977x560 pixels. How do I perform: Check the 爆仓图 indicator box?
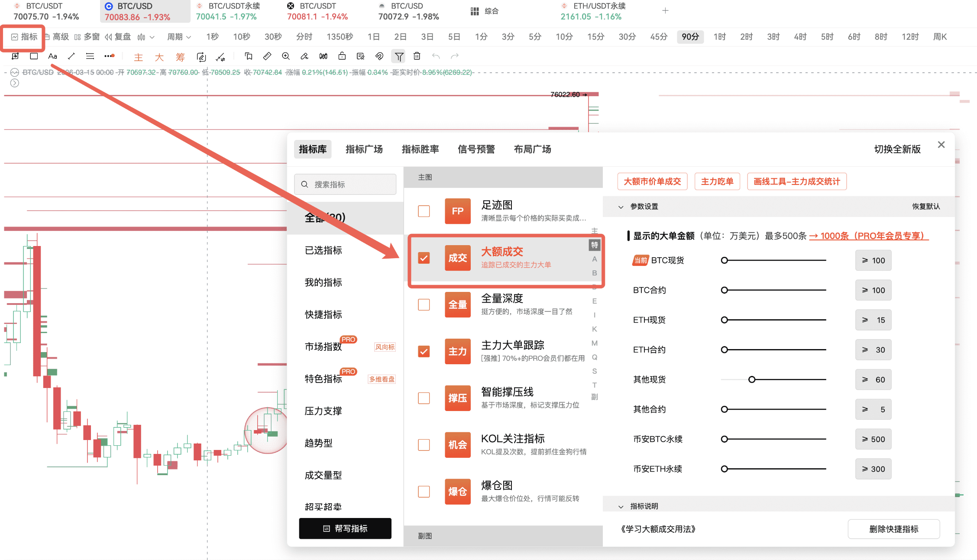tap(424, 492)
